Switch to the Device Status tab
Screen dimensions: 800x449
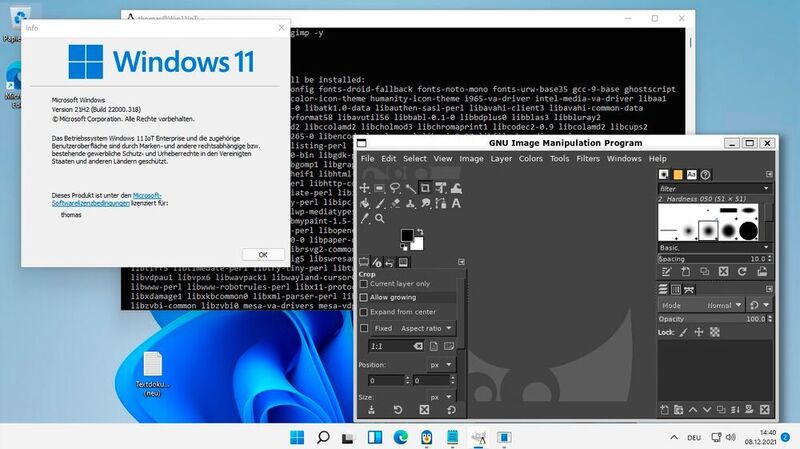[377, 262]
